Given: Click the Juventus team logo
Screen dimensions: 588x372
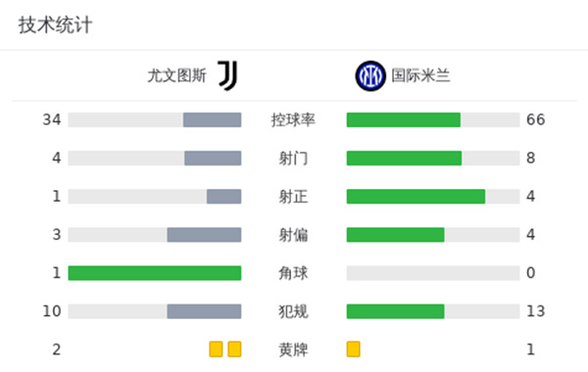Looking at the screenshot, I should click(x=227, y=75).
